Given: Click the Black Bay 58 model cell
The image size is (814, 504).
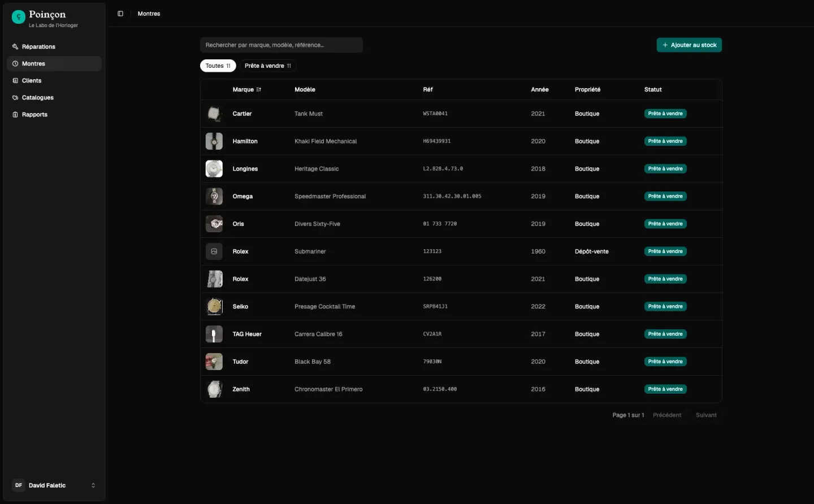Looking at the screenshot, I should (313, 362).
